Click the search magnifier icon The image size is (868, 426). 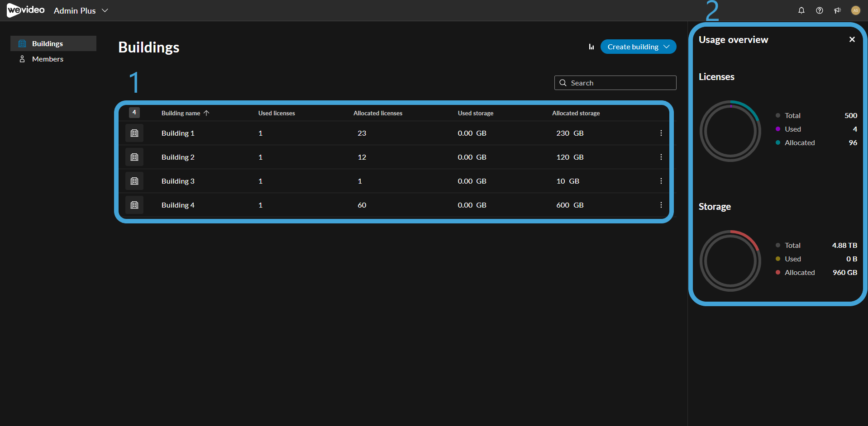(563, 83)
